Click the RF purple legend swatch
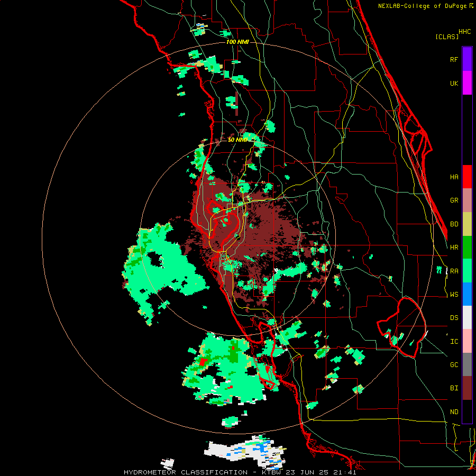The image size is (476, 476). coord(467,59)
